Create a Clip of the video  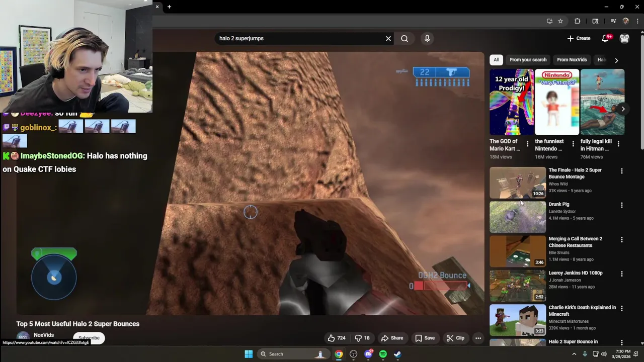455,338
